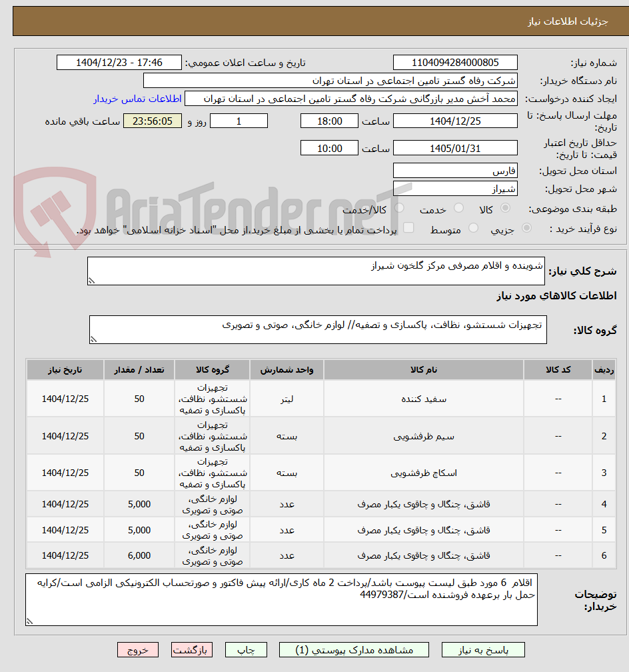Click the بازگشت back button

(x=191, y=650)
